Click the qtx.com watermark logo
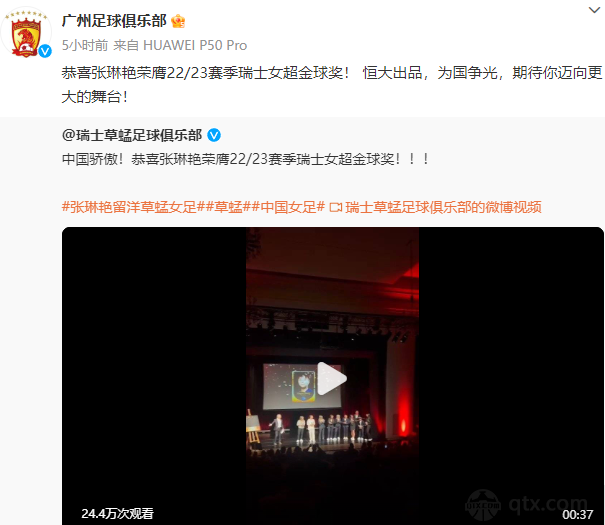 pyautogui.click(x=527, y=504)
